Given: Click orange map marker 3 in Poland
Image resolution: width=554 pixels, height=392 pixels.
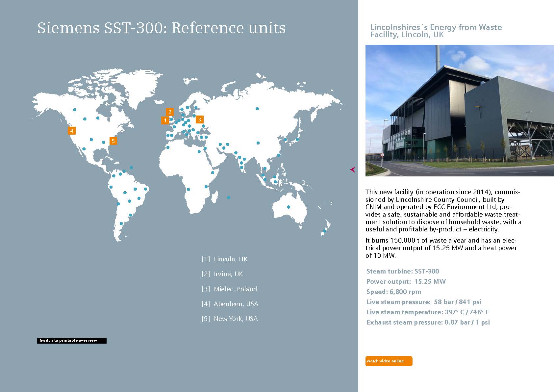Looking at the screenshot, I should 199,119.
